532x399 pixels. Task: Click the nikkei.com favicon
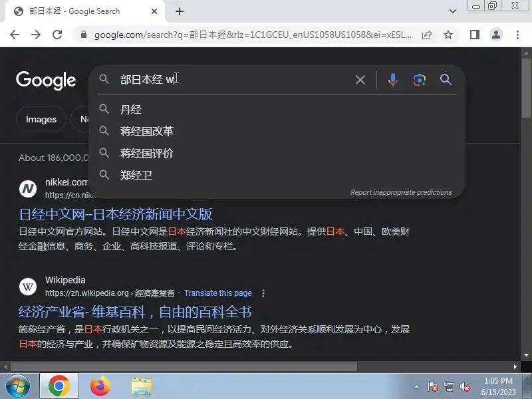click(28, 189)
